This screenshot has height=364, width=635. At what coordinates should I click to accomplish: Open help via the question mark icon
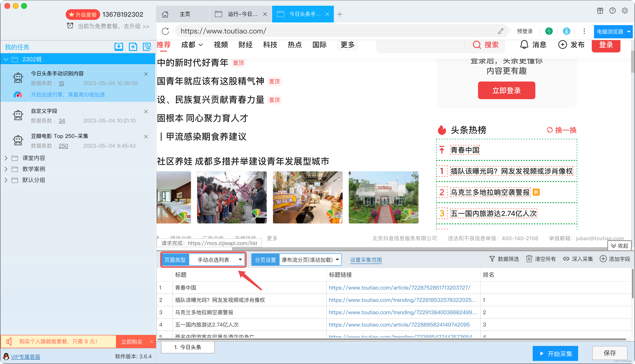coord(612,11)
